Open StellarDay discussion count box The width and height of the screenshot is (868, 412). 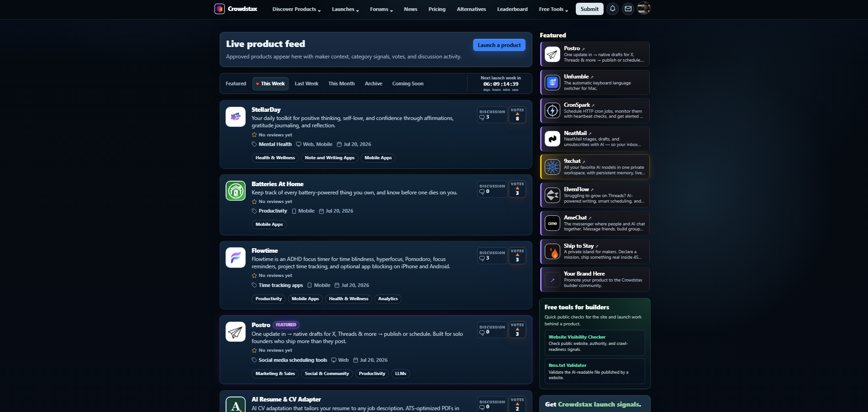(x=492, y=115)
